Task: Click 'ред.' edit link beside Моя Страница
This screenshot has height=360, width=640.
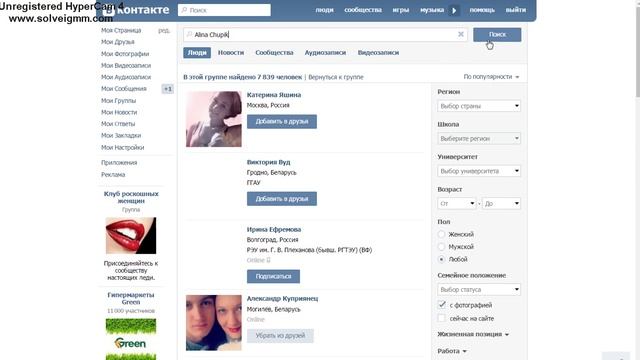Action: tap(164, 30)
